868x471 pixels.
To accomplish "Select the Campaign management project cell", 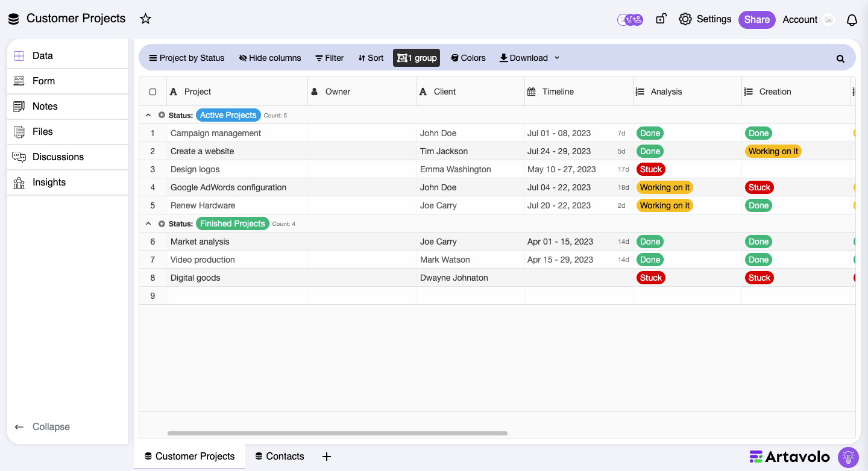I will pos(237,133).
